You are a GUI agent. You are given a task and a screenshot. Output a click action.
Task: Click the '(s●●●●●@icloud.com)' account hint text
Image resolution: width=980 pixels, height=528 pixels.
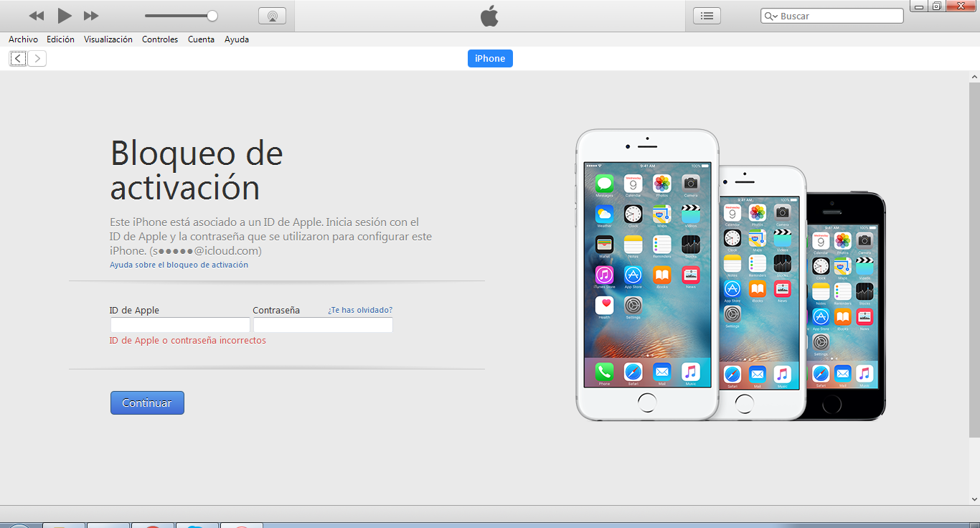(x=206, y=251)
